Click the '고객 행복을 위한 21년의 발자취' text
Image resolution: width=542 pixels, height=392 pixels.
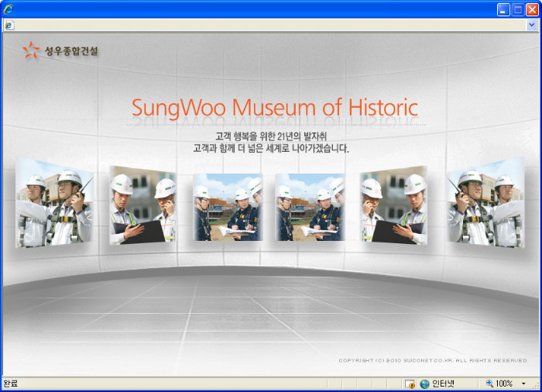pos(271,136)
